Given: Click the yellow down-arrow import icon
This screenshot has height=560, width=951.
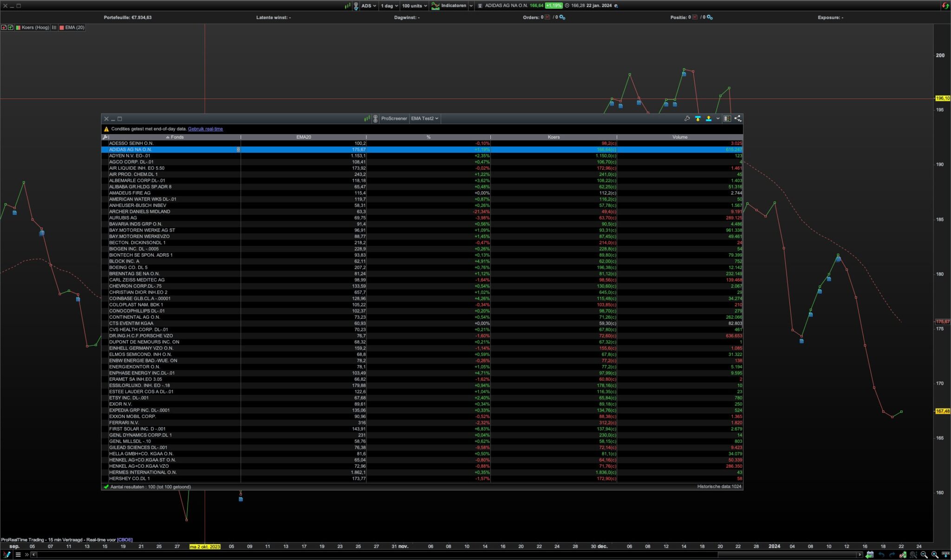Looking at the screenshot, I should click(697, 119).
